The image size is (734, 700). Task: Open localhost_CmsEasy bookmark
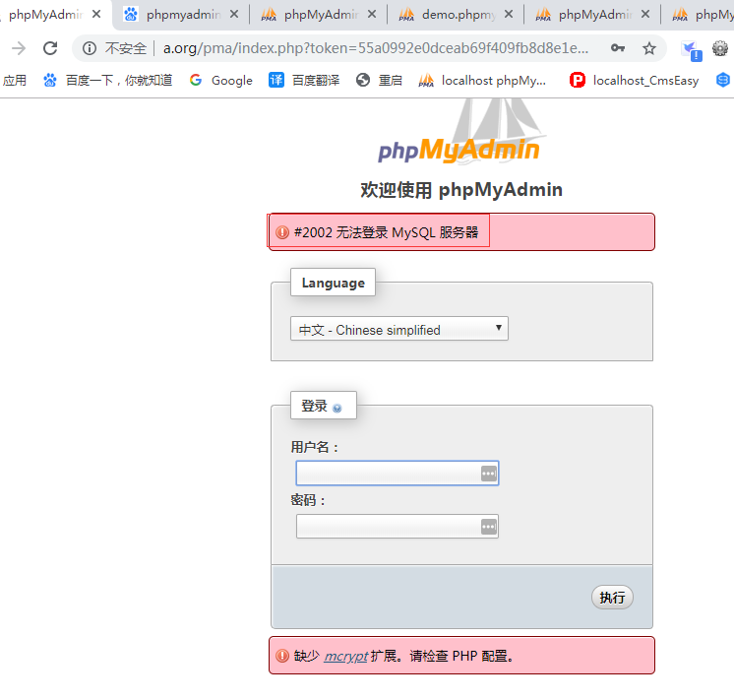click(x=635, y=81)
